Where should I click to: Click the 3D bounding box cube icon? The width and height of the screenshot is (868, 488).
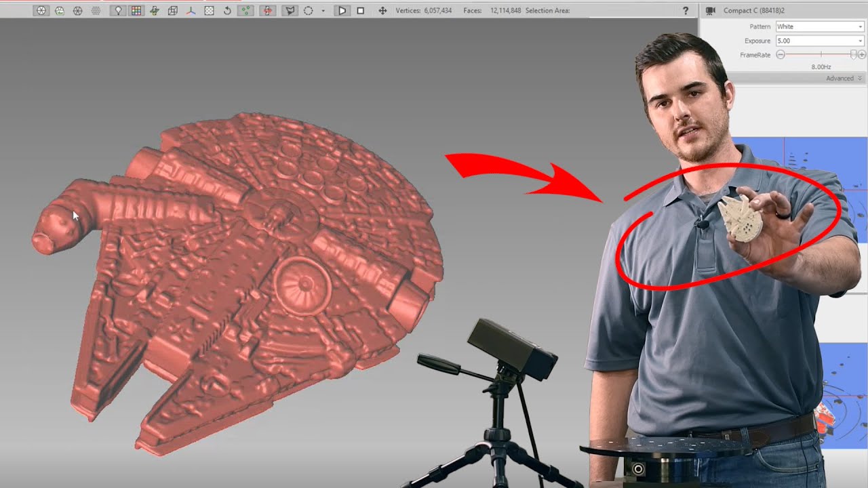pos(173,11)
